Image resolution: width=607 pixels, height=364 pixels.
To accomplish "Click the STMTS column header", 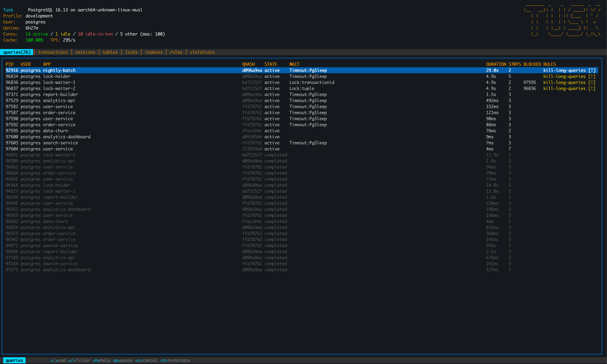I will click(515, 64).
